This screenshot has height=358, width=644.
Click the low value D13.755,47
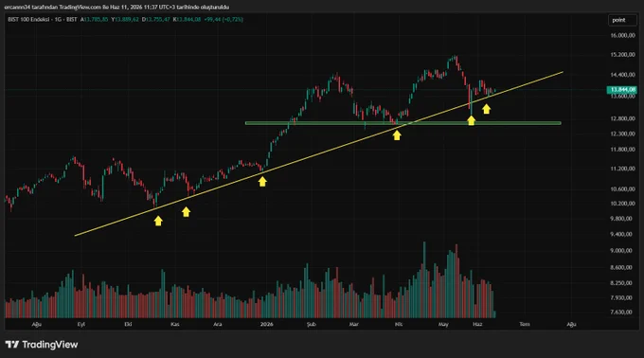click(155, 19)
